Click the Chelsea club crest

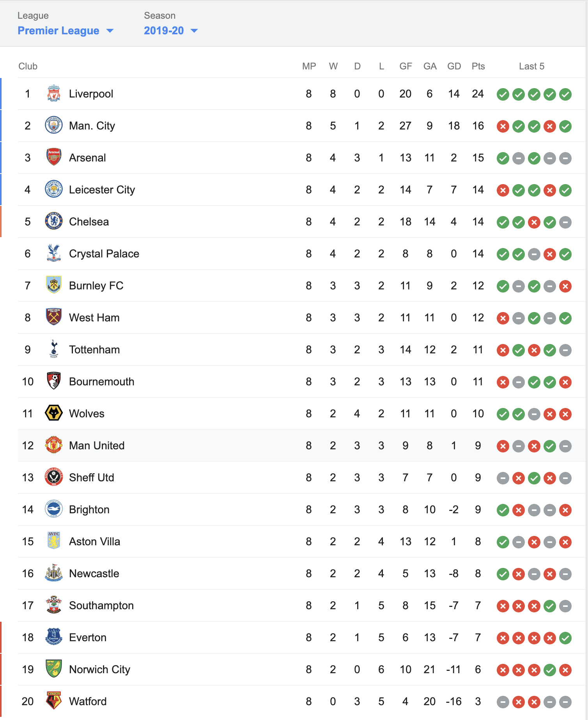click(x=54, y=222)
